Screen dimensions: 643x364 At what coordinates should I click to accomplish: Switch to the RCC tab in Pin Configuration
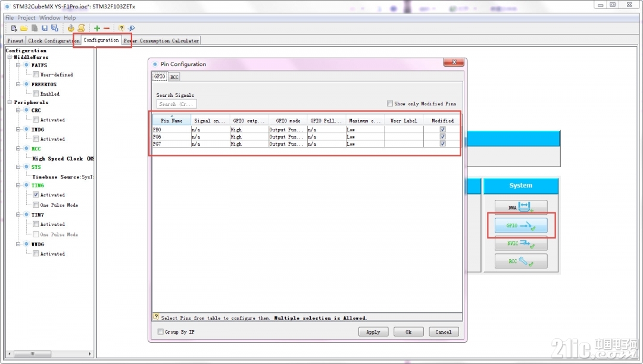[174, 77]
